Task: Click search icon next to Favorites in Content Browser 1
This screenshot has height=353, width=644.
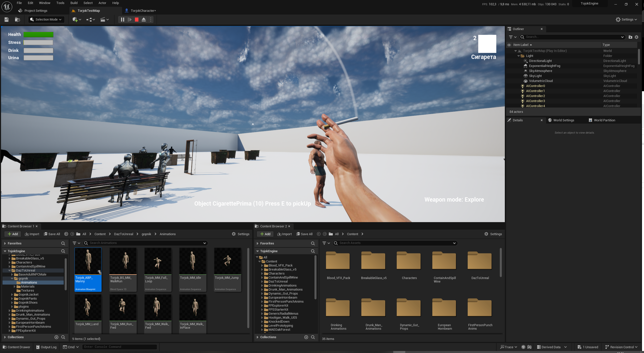Action: [63, 243]
